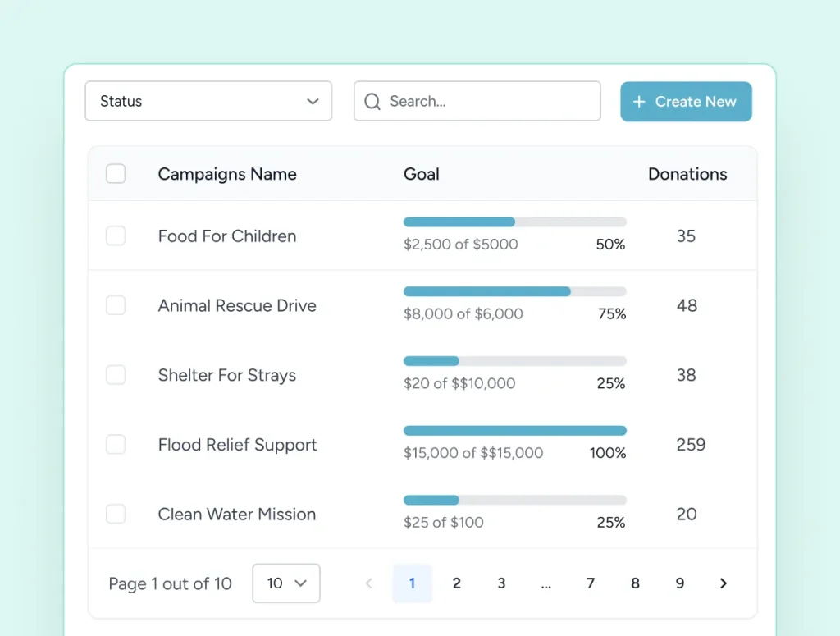Open the Status filter dropdown

[208, 101]
